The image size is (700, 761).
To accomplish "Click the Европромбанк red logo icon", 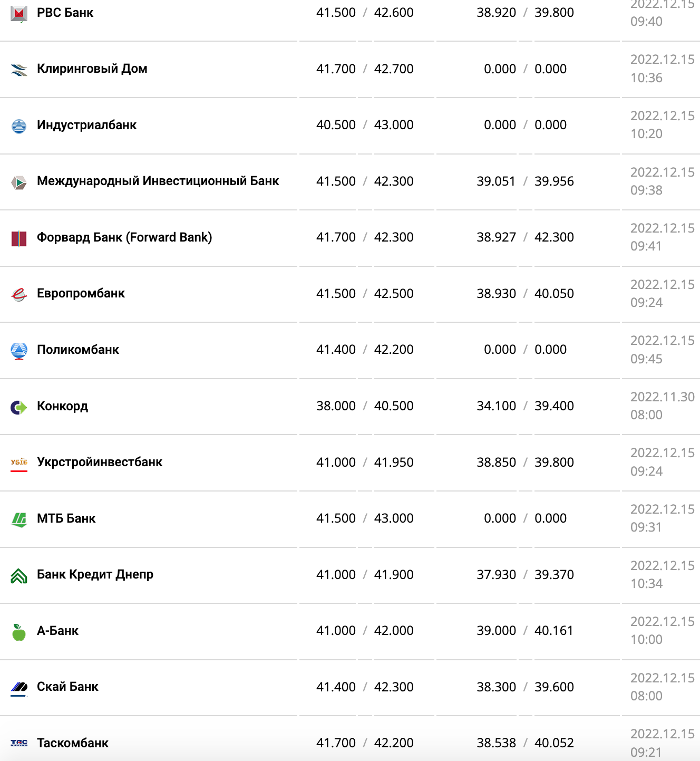I will (19, 294).
